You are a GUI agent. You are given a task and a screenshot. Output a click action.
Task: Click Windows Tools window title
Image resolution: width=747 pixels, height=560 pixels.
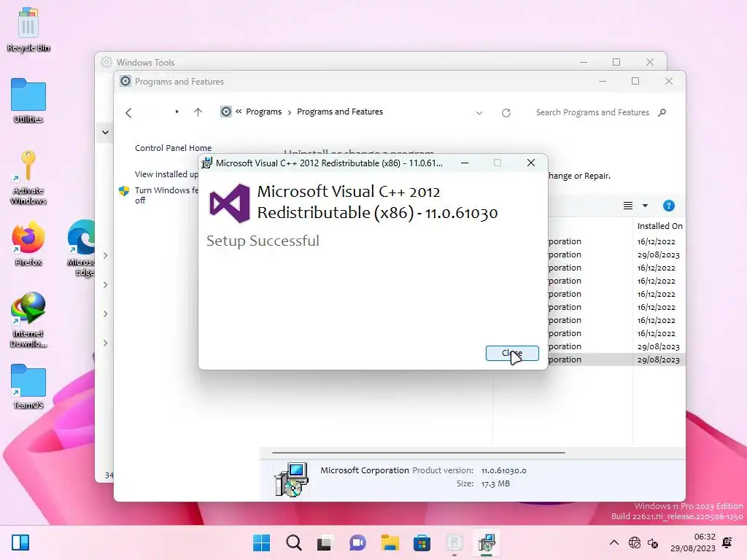(x=145, y=63)
